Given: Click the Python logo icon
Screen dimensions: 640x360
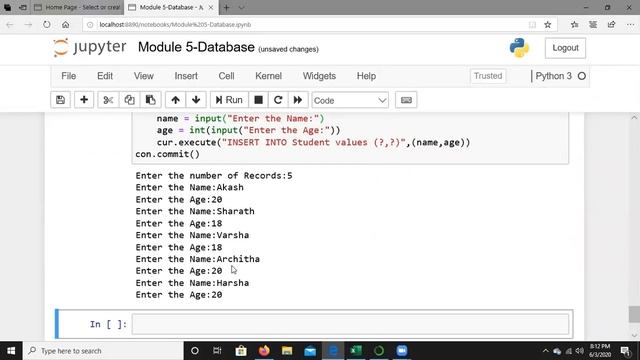Looking at the screenshot, I should (x=519, y=48).
